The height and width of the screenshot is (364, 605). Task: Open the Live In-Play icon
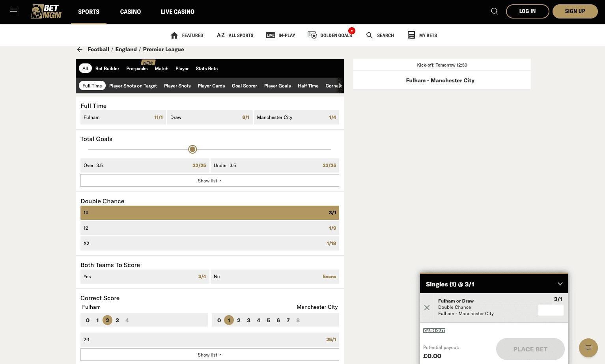click(271, 35)
